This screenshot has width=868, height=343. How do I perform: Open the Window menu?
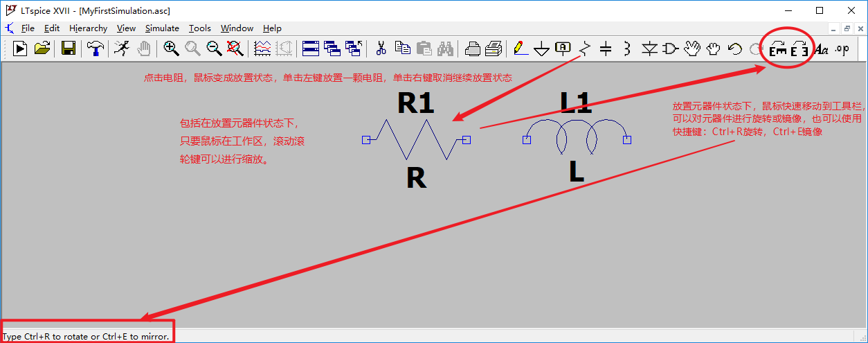(237, 28)
